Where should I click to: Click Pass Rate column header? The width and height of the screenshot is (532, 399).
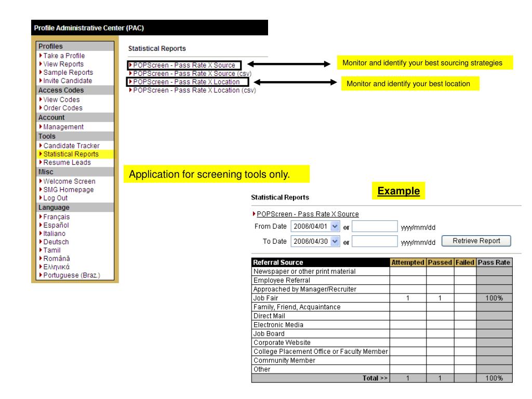coord(494,262)
